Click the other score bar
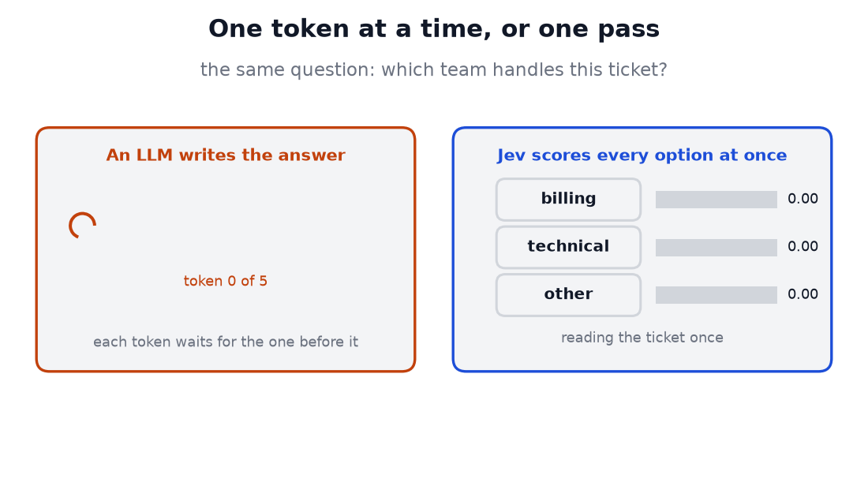This screenshot has width=868, height=486. coord(716,294)
